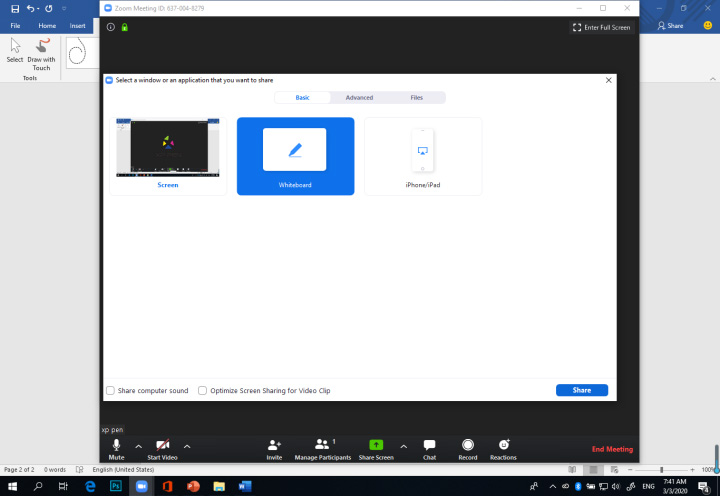Open PowerPoint from taskbar
The height and width of the screenshot is (496, 720).
[x=193, y=486]
